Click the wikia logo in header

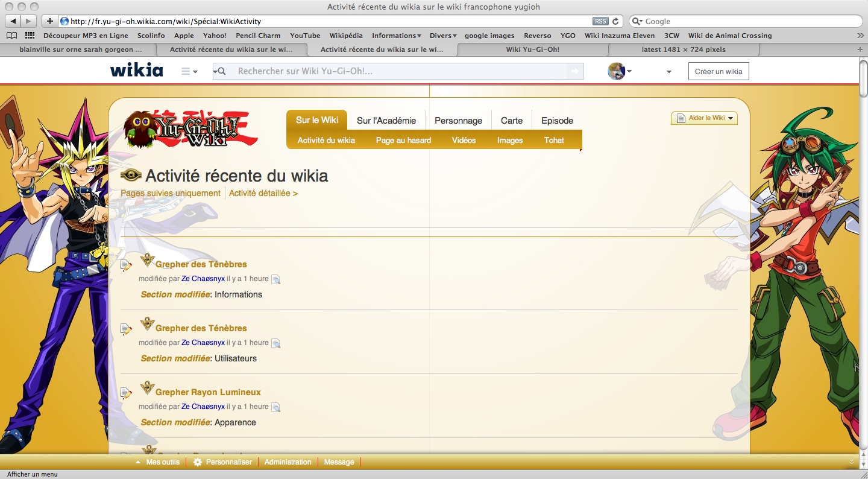click(x=137, y=71)
